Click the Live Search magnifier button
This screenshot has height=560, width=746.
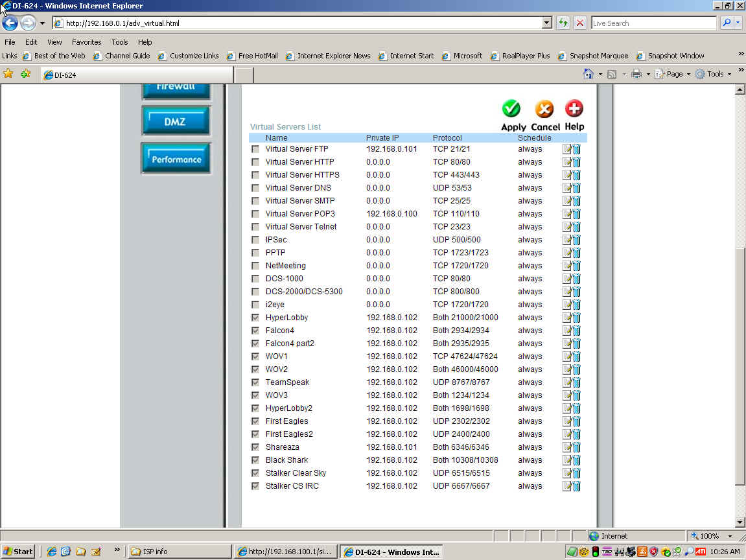[727, 23]
